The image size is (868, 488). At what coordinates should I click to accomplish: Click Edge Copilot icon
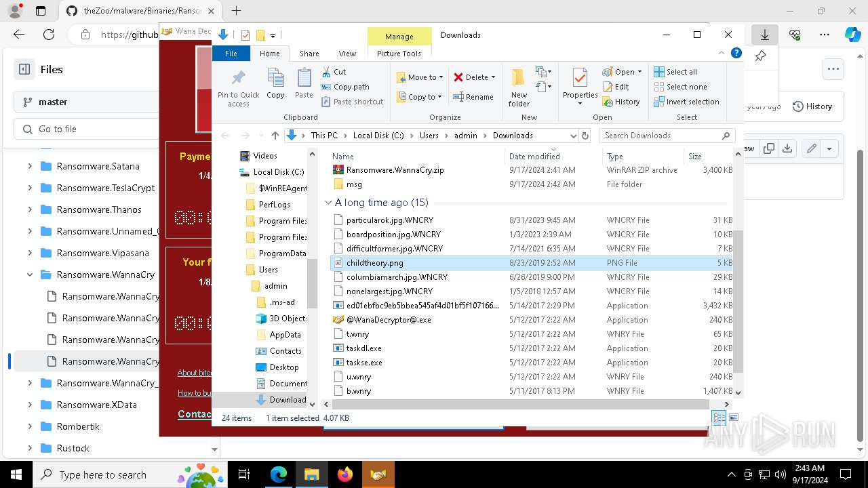[x=852, y=35]
